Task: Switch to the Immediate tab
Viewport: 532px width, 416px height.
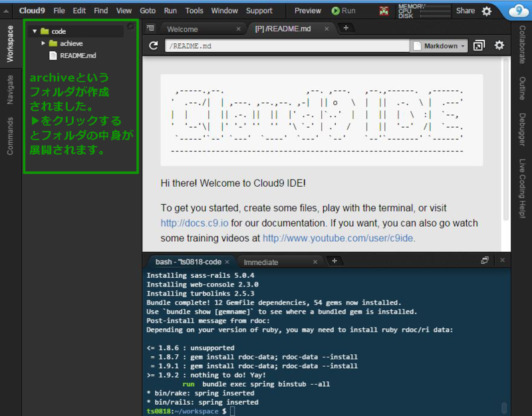Action: pos(278,262)
